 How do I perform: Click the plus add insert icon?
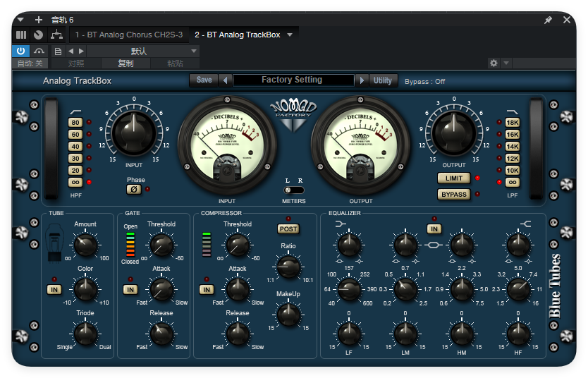(x=39, y=20)
